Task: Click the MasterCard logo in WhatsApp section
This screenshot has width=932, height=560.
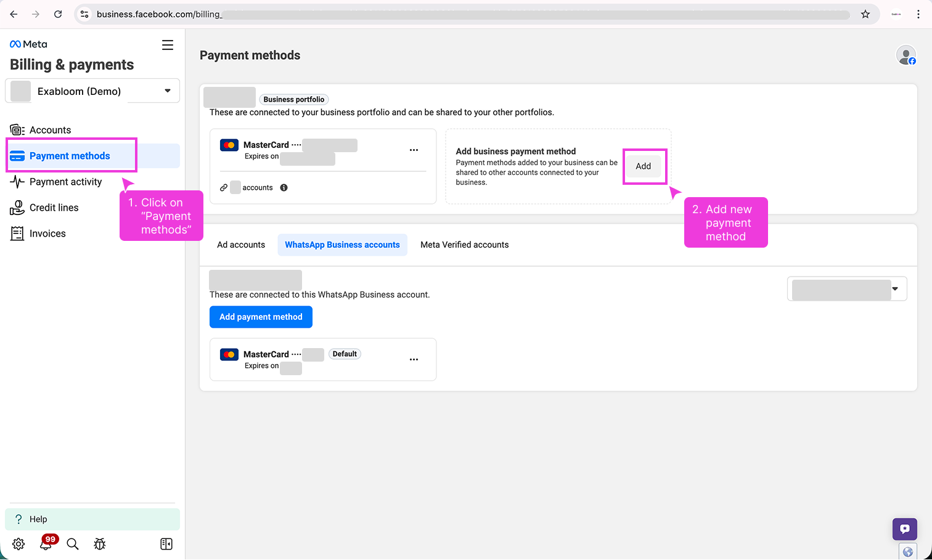Action: pos(229,355)
